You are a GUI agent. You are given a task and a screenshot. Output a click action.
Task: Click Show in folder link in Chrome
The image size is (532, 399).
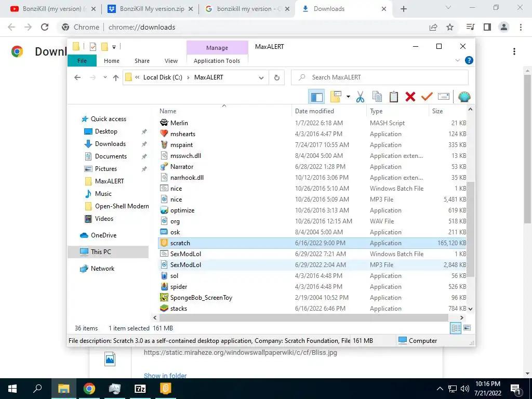click(x=165, y=375)
